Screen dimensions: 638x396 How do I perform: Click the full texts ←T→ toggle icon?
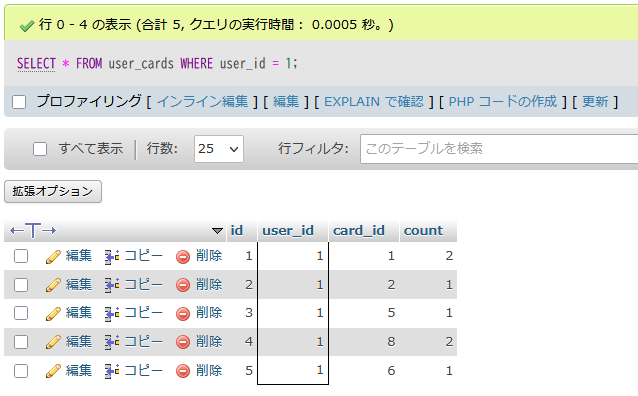33,231
